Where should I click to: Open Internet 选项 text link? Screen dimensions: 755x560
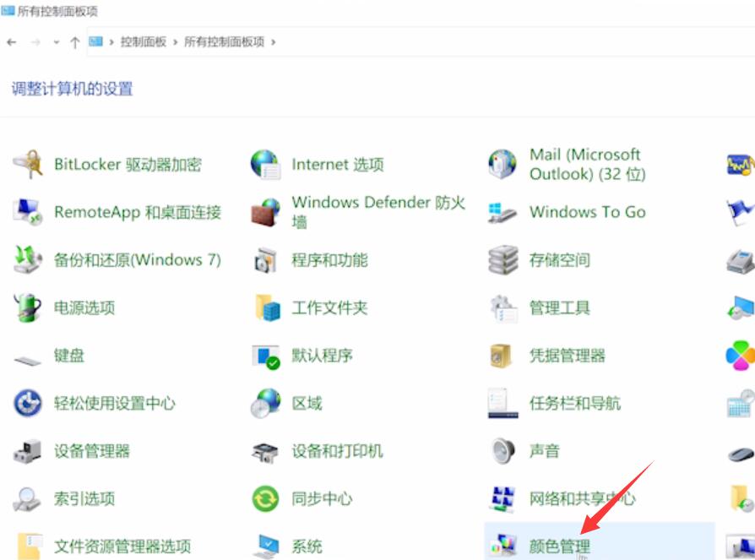(338, 164)
